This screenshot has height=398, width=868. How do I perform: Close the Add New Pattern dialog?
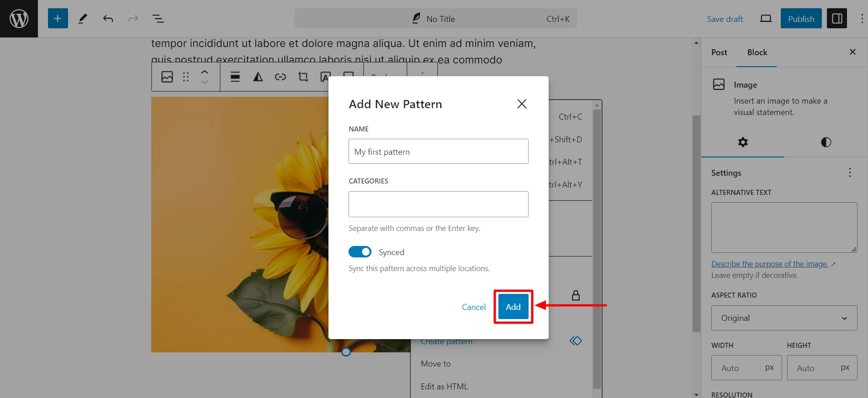click(x=522, y=104)
